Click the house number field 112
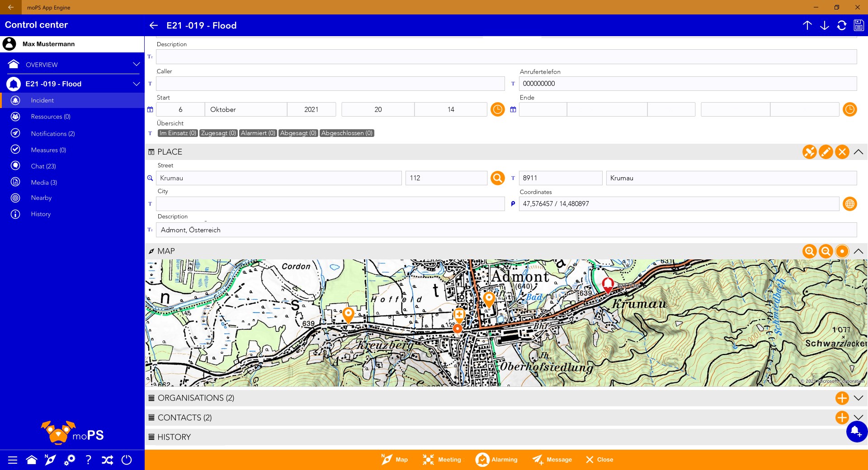 [446, 178]
